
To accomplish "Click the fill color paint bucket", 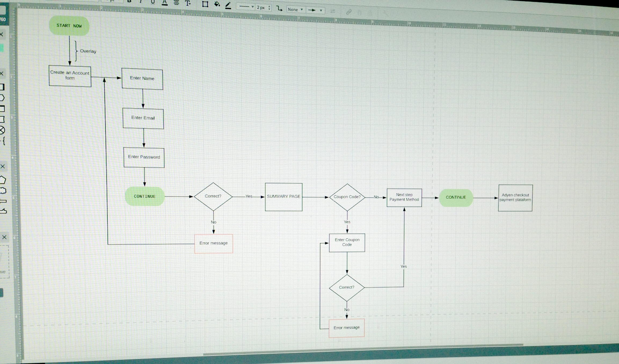I will (217, 4).
